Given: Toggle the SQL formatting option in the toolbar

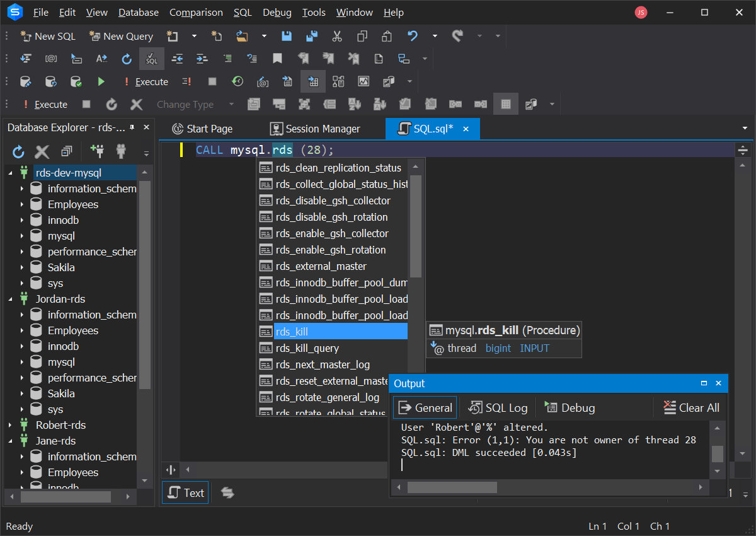Looking at the screenshot, I should 151,58.
